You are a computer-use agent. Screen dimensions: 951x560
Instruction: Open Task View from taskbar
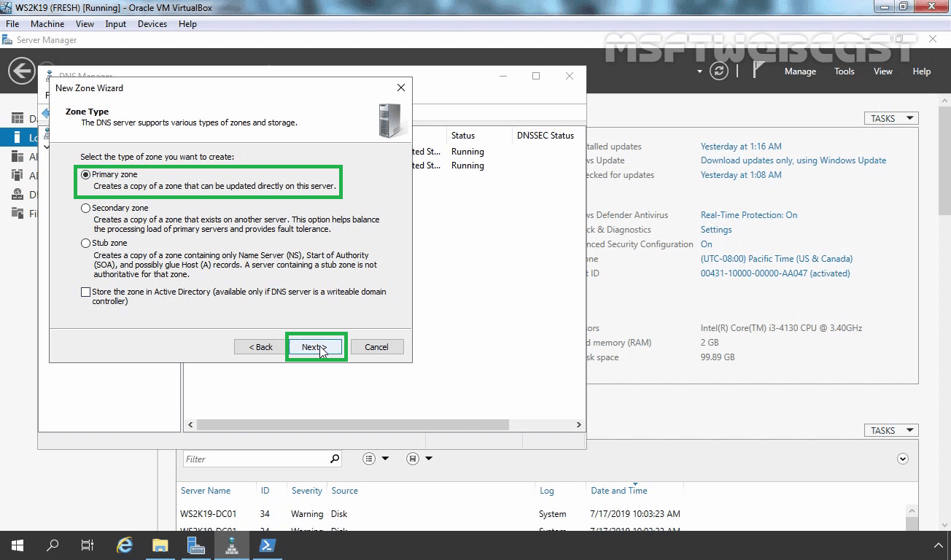pyautogui.click(x=88, y=545)
